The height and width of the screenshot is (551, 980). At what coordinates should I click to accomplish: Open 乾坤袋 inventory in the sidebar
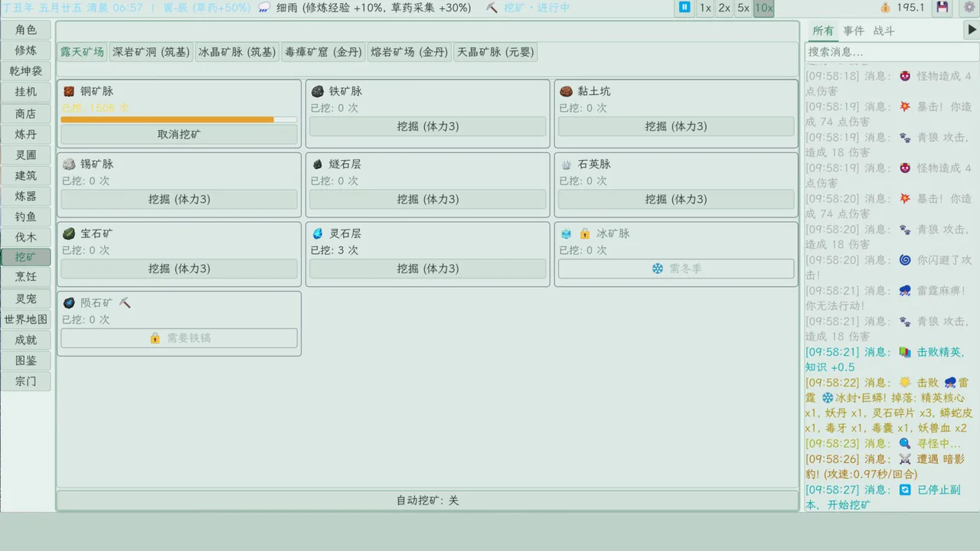(26, 70)
